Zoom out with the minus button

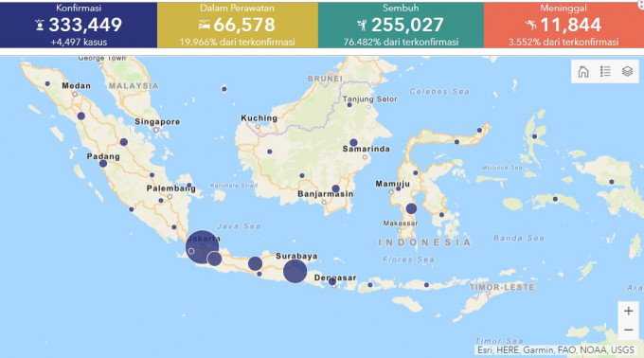pyautogui.click(x=629, y=331)
